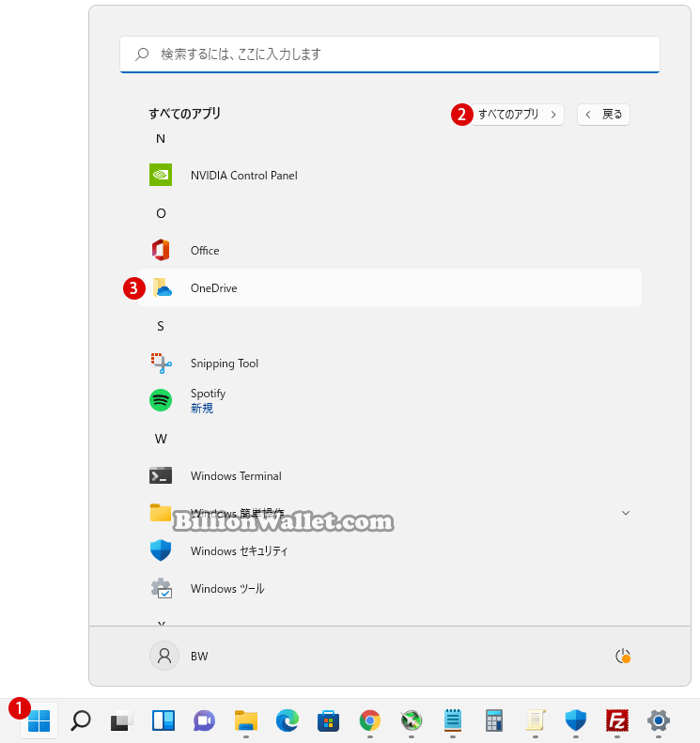Click the 戻る back button
700x743 pixels.
(x=603, y=115)
